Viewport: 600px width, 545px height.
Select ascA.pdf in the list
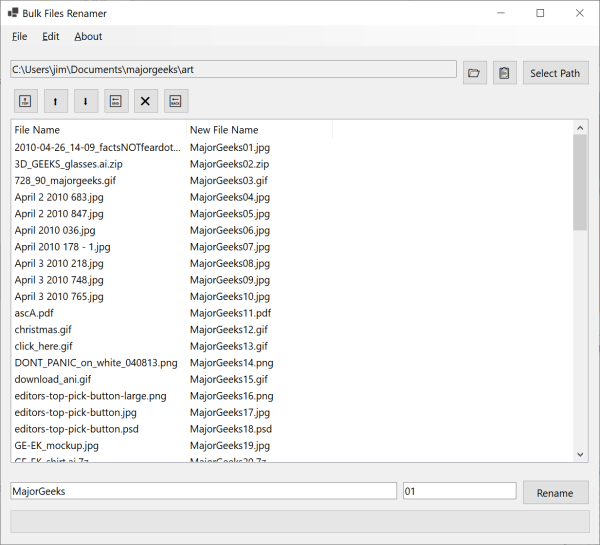pos(34,313)
